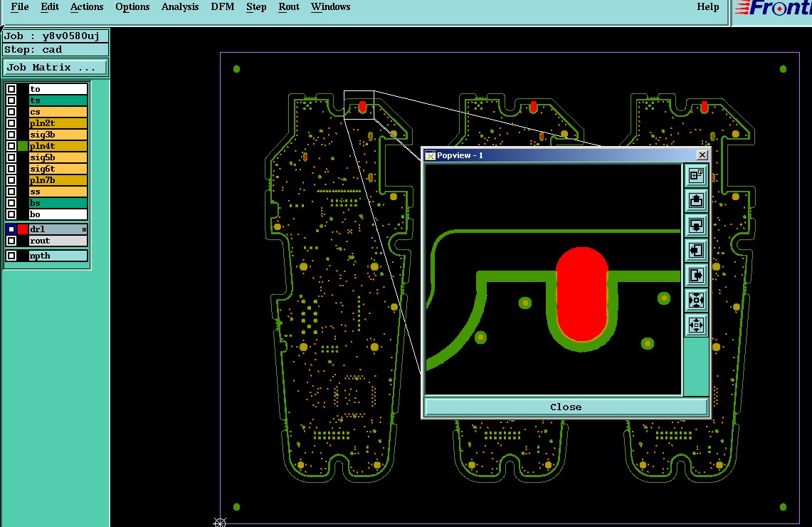Image resolution: width=812 pixels, height=527 pixels.
Task: Pan the Popview downward
Action: click(x=696, y=226)
